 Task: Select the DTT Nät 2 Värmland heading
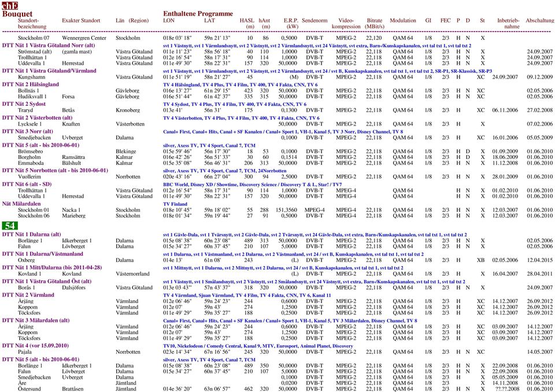(28, 295)
